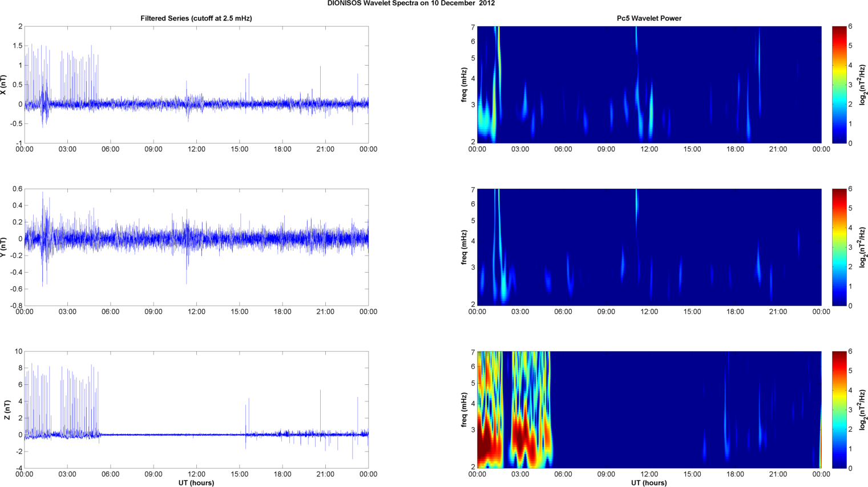Click the "-0.8" tick on the Y (nT) axis
The height and width of the screenshot is (487, 868).
coord(16,306)
